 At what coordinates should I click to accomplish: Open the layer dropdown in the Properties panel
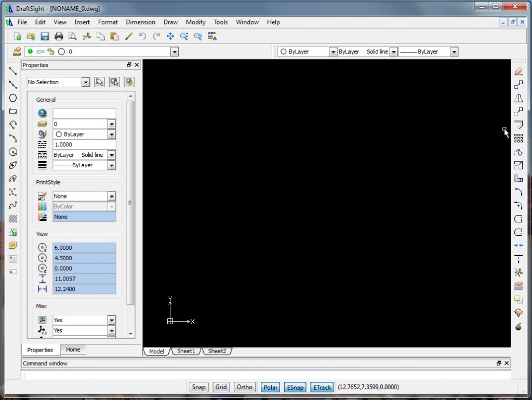pos(112,124)
